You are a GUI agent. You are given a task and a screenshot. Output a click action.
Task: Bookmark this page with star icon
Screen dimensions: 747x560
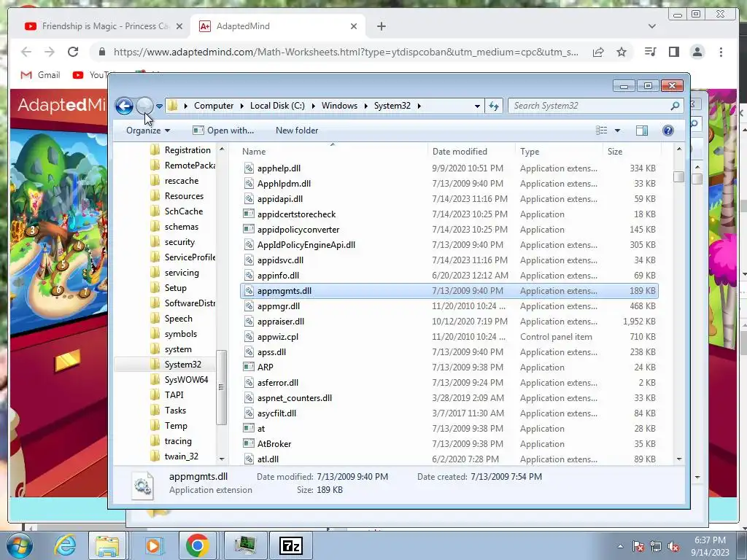[x=622, y=52]
